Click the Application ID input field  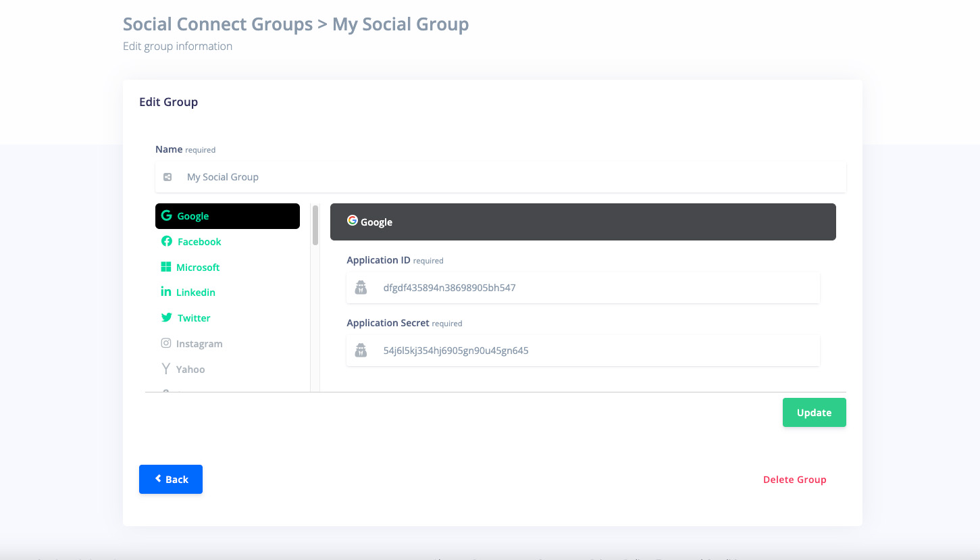pos(583,288)
